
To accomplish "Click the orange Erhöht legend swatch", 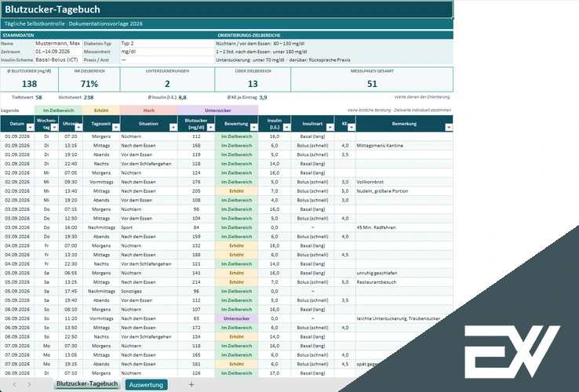I will click(x=101, y=111).
